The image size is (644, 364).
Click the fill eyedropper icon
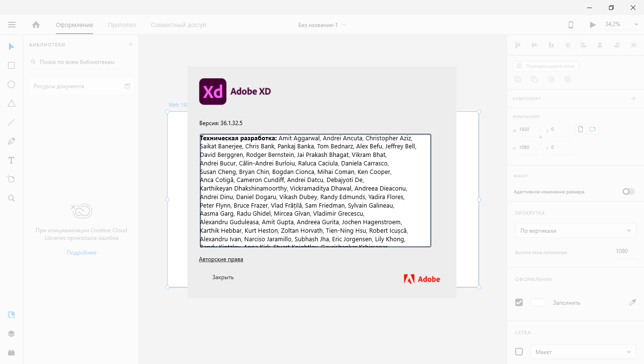point(632,302)
